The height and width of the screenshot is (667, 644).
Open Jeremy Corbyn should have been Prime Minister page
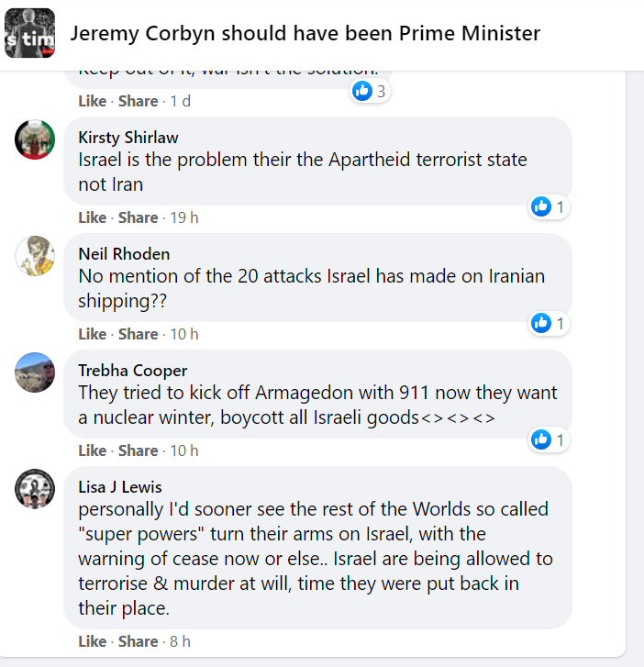(305, 34)
